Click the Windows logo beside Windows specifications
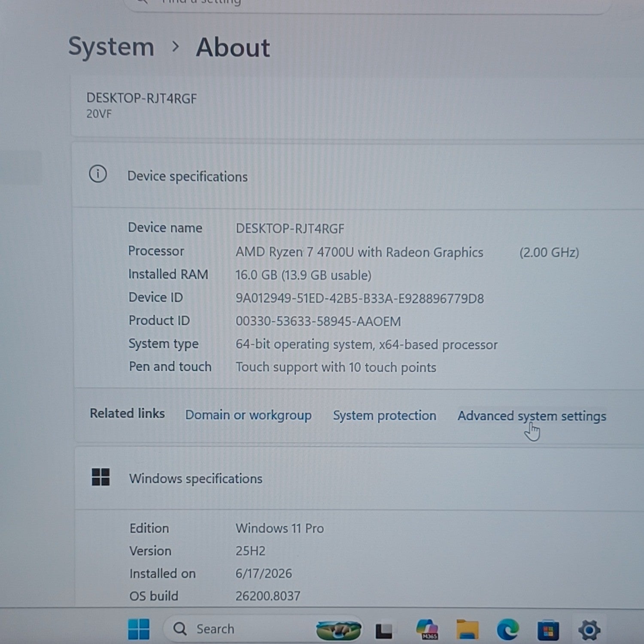 point(101,477)
